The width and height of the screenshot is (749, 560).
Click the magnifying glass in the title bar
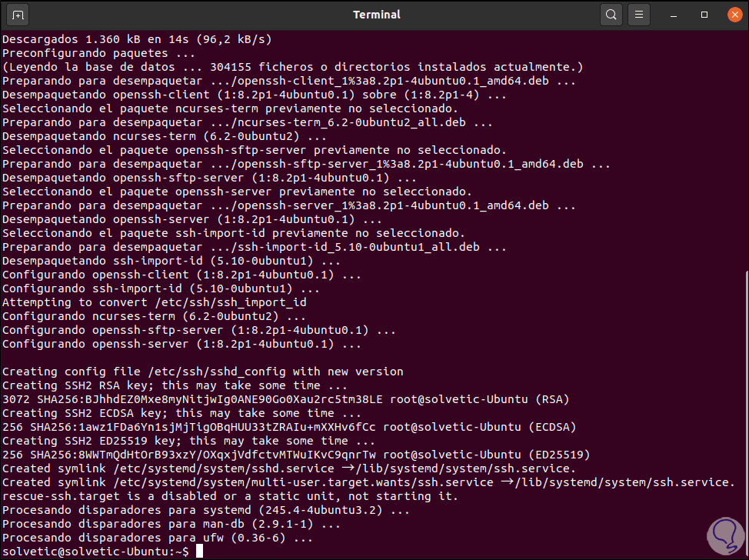tap(611, 14)
